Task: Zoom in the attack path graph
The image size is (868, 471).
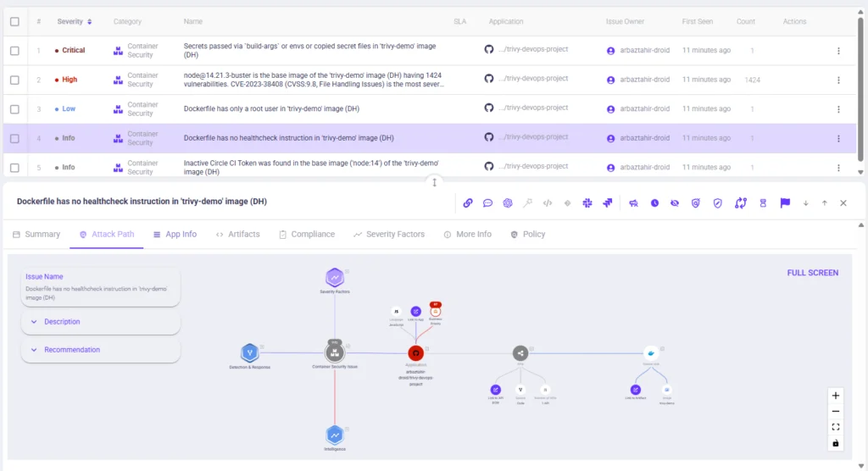Action: click(835, 396)
